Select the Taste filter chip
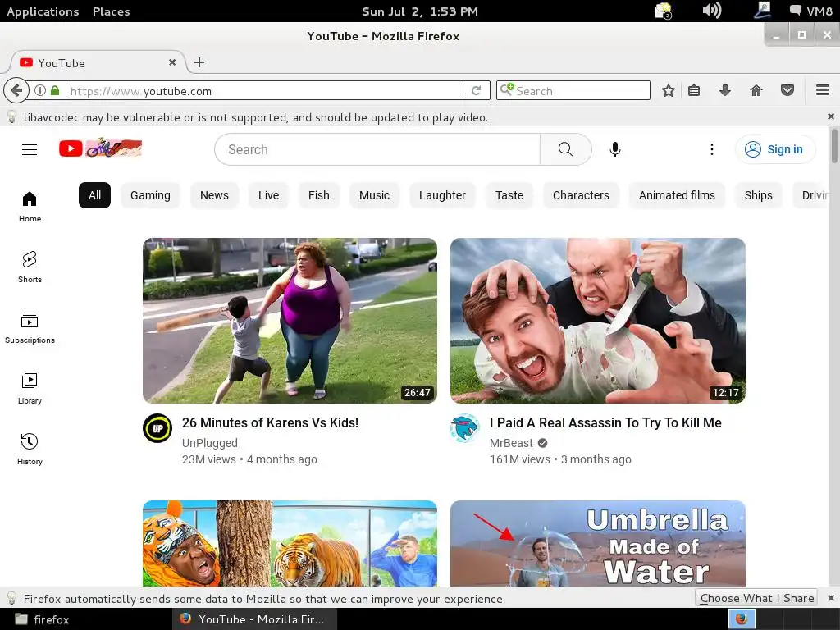840x630 pixels. pos(509,195)
